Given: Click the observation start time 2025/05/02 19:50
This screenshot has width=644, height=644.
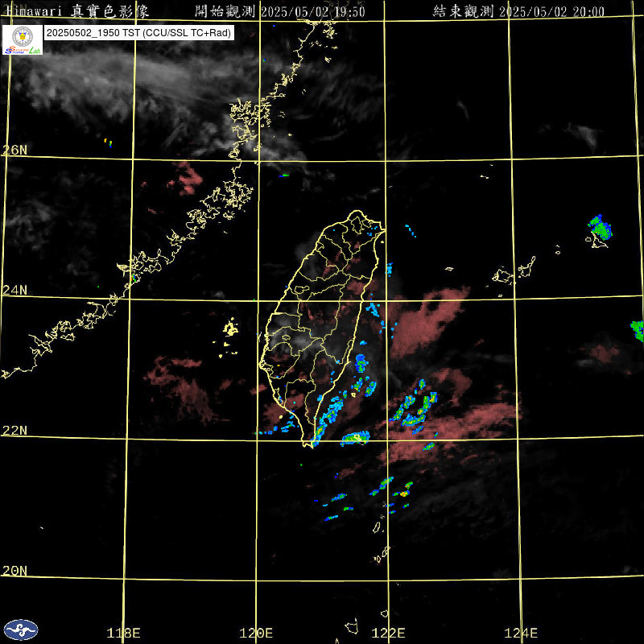Looking at the screenshot, I should [x=279, y=11].
